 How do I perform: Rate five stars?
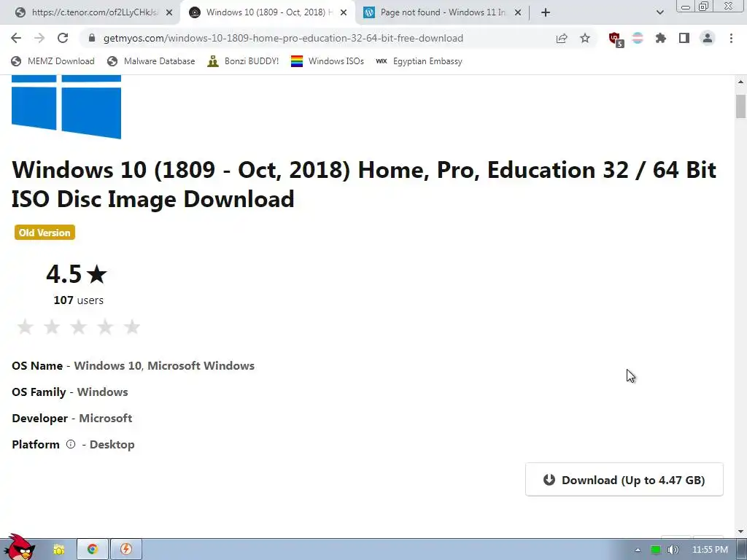click(x=132, y=327)
